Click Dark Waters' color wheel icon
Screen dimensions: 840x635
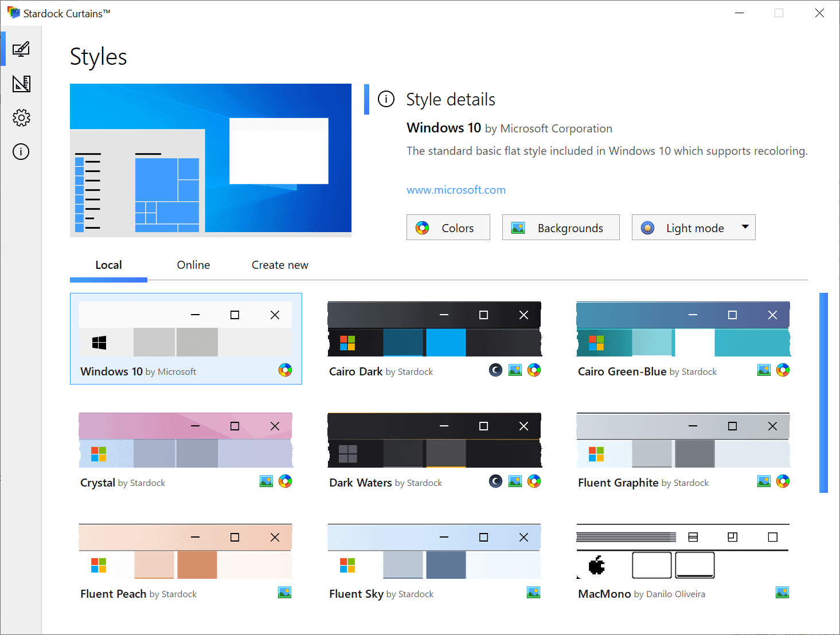click(534, 481)
